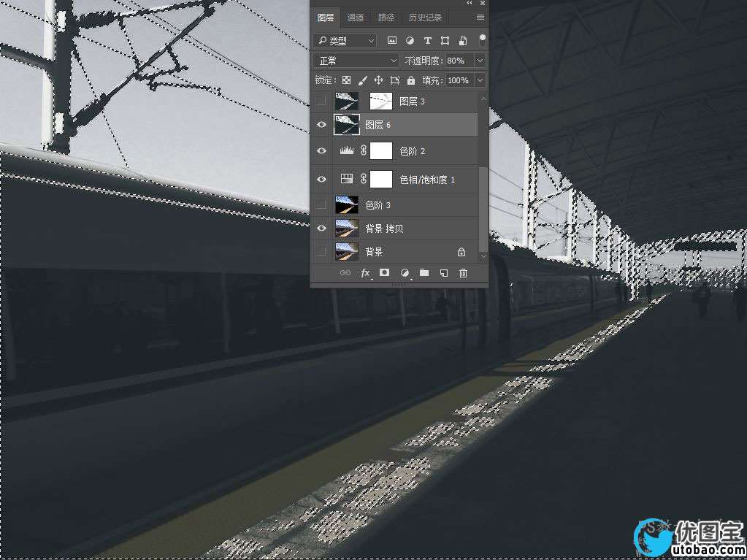Select the layer named 色阶 3
Image resolution: width=747 pixels, height=560 pixels.
378,205
